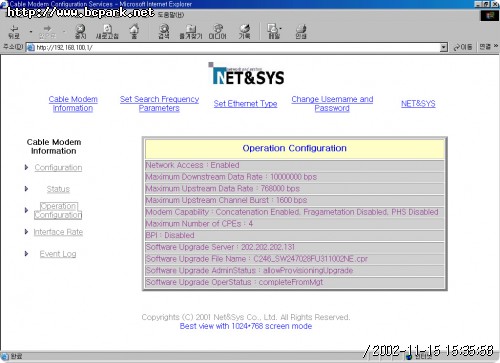Click the Refresh page icon

(107, 32)
